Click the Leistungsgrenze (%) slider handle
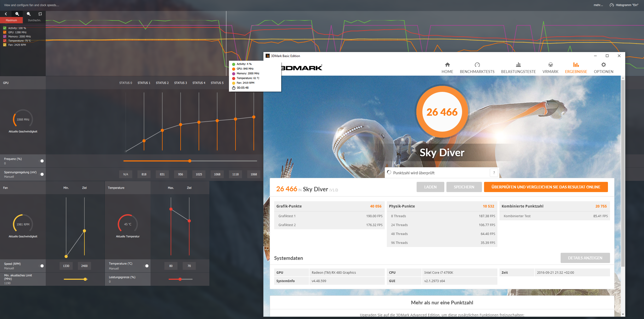Image resolution: width=644 pixels, height=319 pixels. (x=180, y=279)
